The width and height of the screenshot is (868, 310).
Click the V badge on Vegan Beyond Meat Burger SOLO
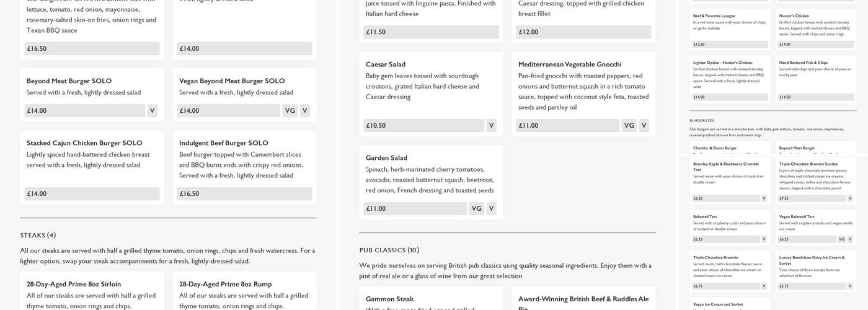(x=304, y=111)
